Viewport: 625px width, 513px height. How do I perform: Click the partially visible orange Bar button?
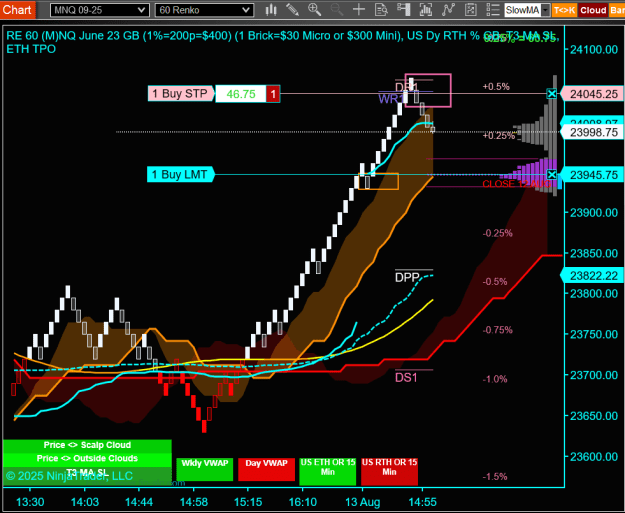pos(617,10)
